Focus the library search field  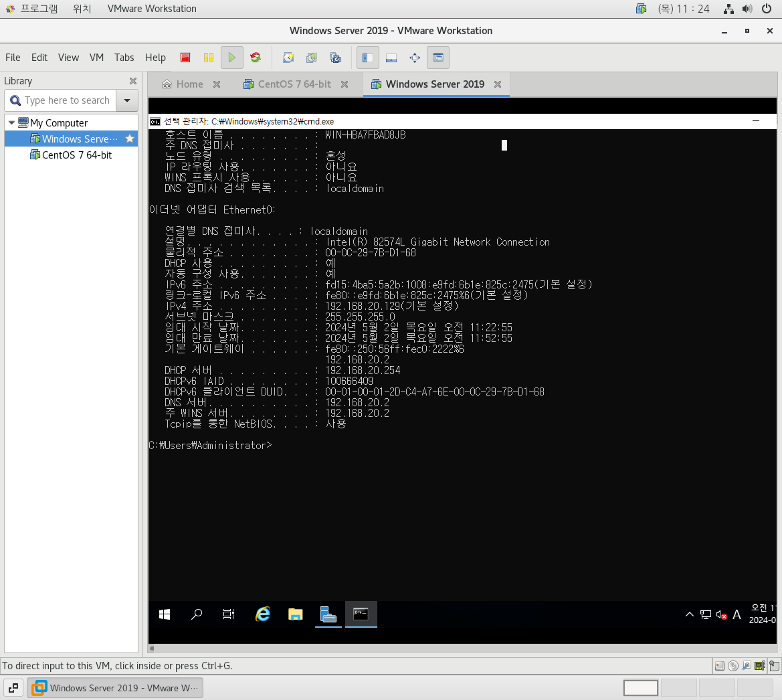[x=60, y=100]
